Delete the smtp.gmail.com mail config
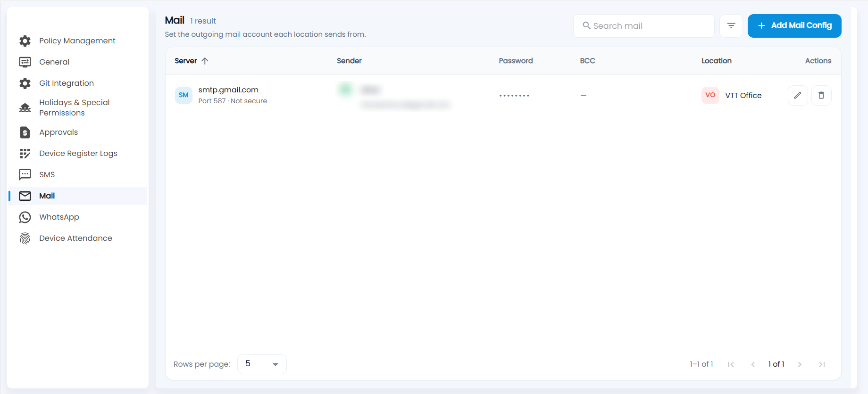This screenshot has width=868, height=394. [821, 95]
